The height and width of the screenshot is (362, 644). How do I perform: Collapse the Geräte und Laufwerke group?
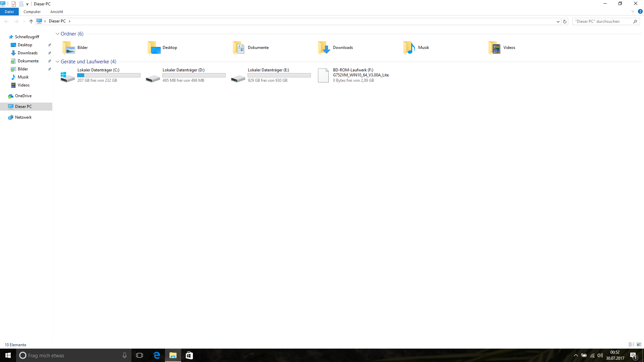pyautogui.click(x=57, y=62)
